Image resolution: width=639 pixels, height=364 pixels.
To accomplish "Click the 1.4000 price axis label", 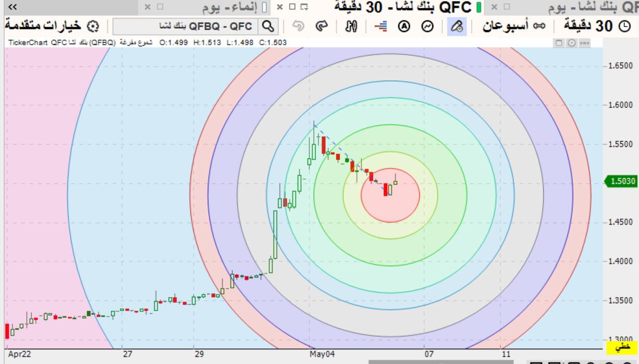I will (x=621, y=261).
